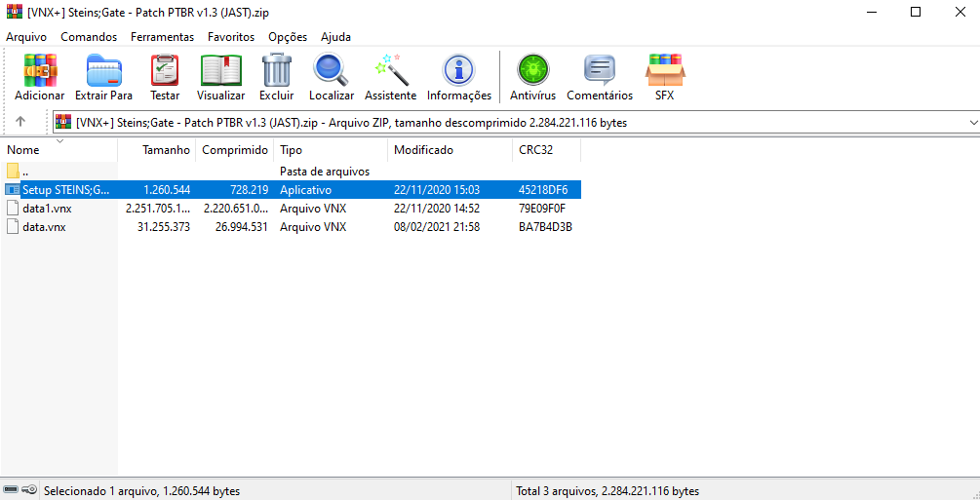Sort by CRC32 column header
The height and width of the screenshot is (500, 980).
(546, 150)
